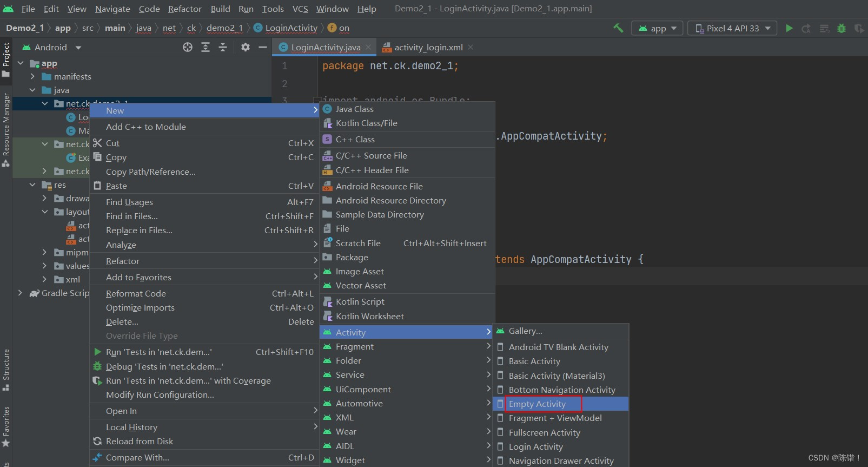Open Refactor submenu in context menu
Image resolution: width=868 pixels, height=467 pixels.
point(204,261)
